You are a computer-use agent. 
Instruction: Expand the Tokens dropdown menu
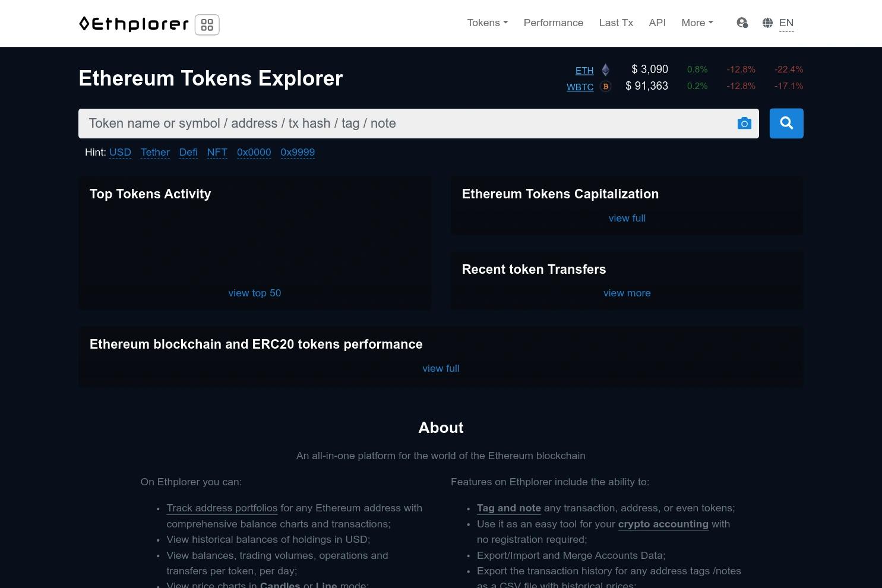(x=488, y=23)
